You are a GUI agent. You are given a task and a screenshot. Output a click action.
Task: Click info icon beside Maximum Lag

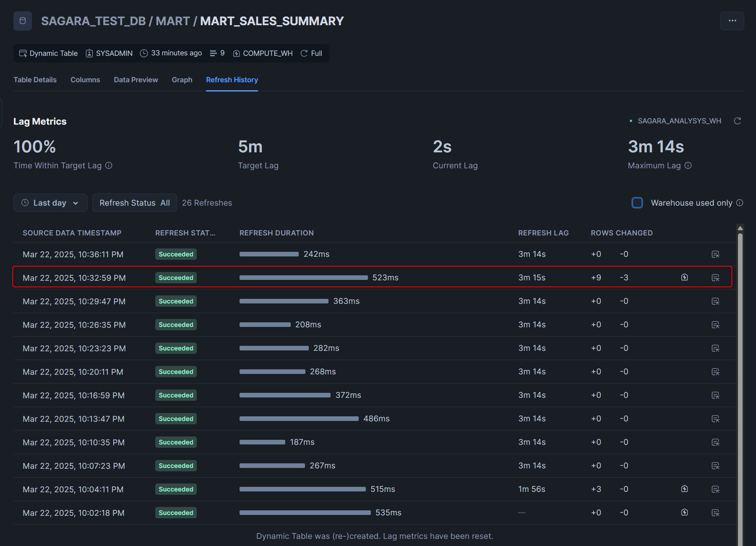tap(688, 165)
